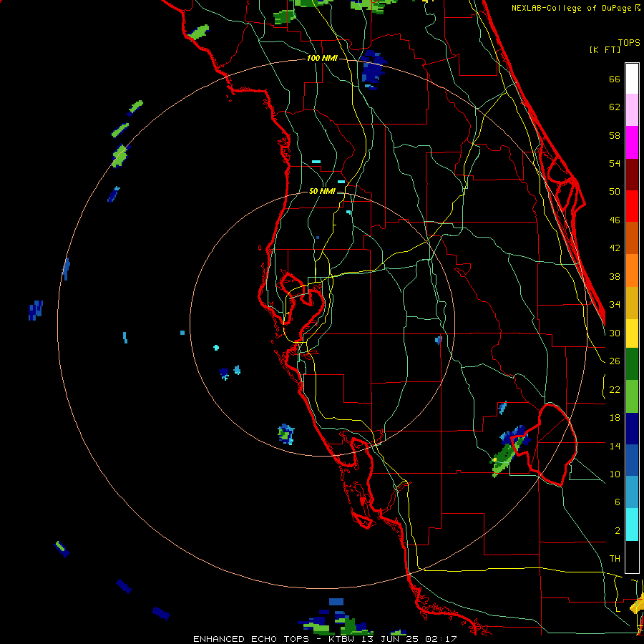Pick the light orange legend band
Image resolution: width=644 pixels, height=644 pixels.
click(632, 270)
